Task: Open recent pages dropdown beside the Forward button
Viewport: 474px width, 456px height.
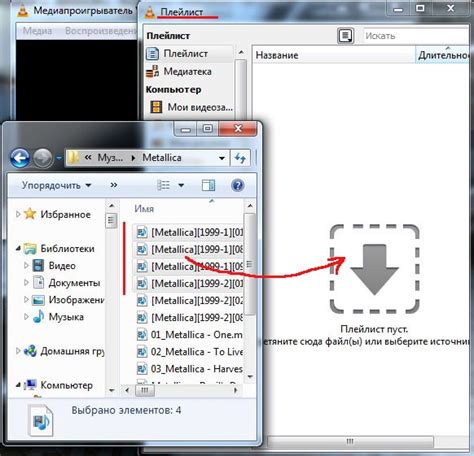Action: tap(59, 158)
